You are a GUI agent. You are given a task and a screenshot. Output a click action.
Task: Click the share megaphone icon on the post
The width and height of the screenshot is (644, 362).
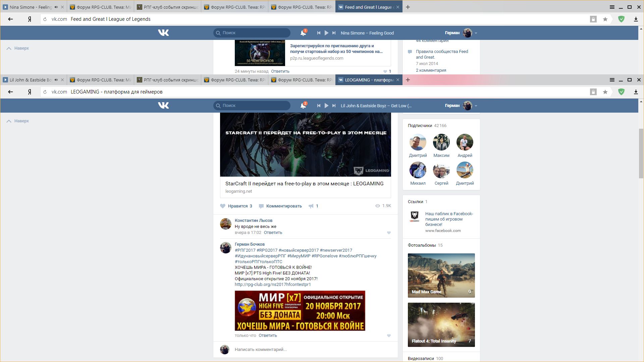tap(311, 206)
